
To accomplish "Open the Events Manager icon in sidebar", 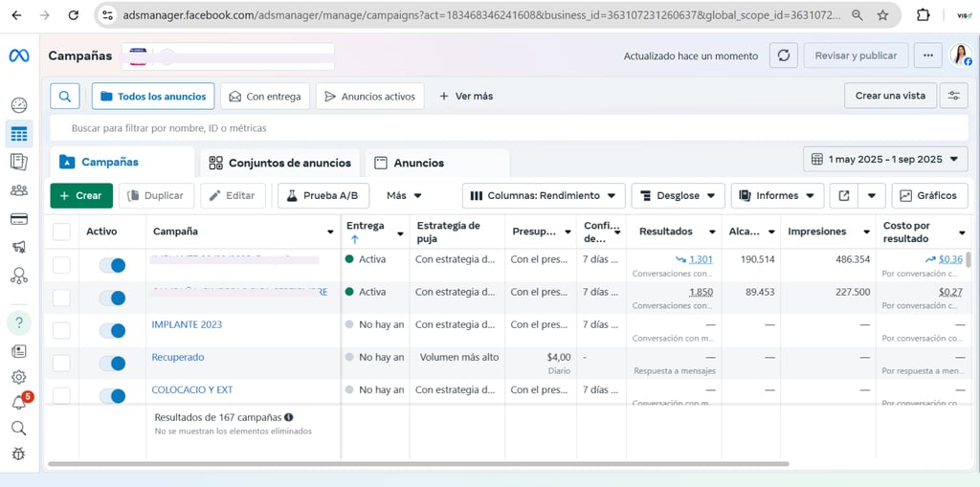I will 19,275.
